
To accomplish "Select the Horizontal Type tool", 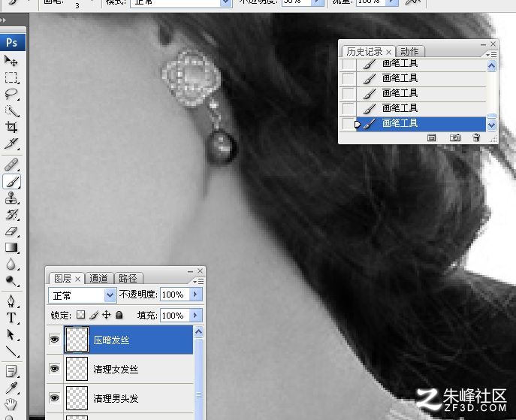I will 11,318.
